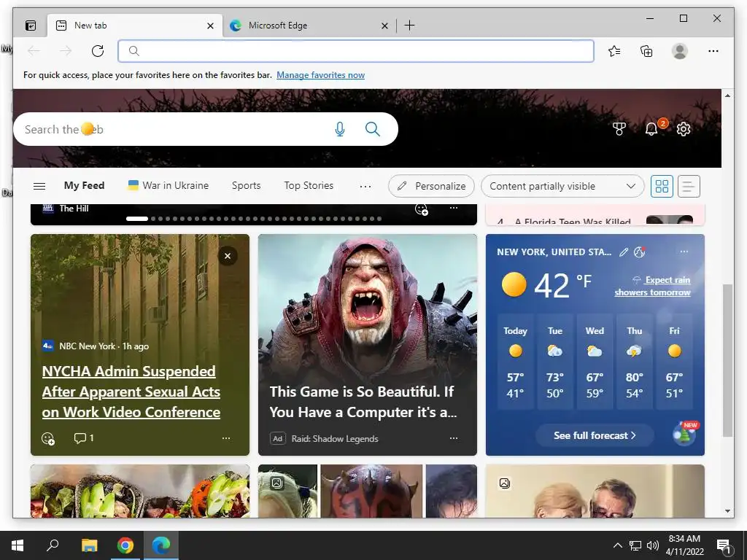Open weather card more options
The width and height of the screenshot is (747, 560).
684,252
